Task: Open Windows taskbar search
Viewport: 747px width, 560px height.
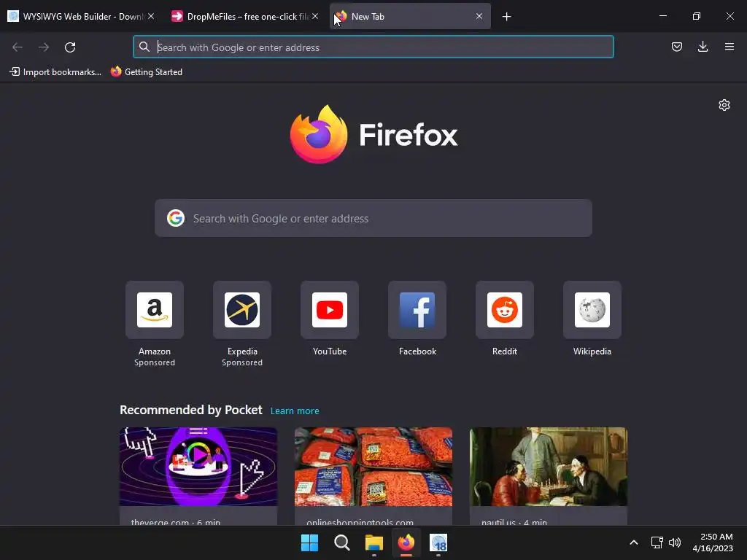Action: pos(342,542)
